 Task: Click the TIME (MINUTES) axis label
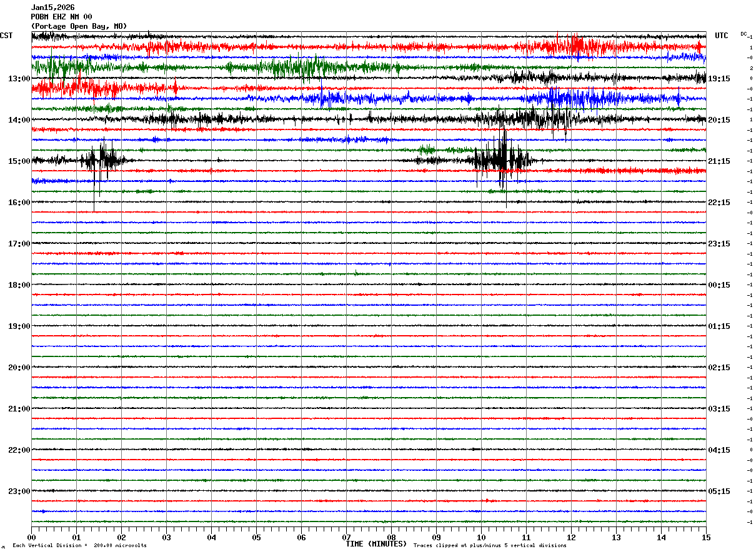coord(376,544)
